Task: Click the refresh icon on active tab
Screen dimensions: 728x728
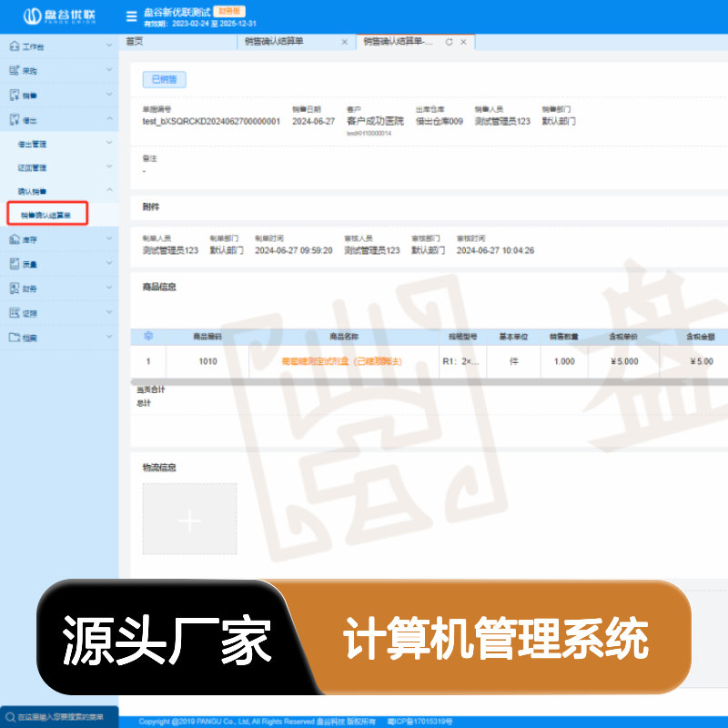Action: [x=449, y=42]
